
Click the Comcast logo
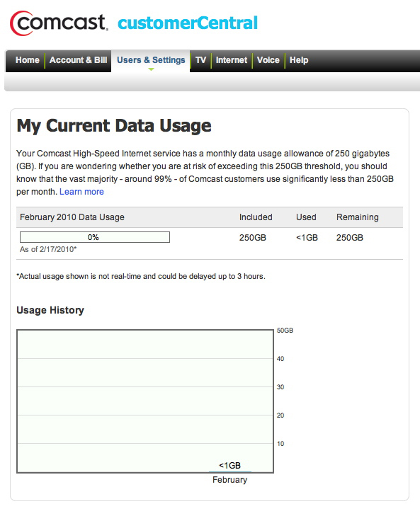[59, 23]
